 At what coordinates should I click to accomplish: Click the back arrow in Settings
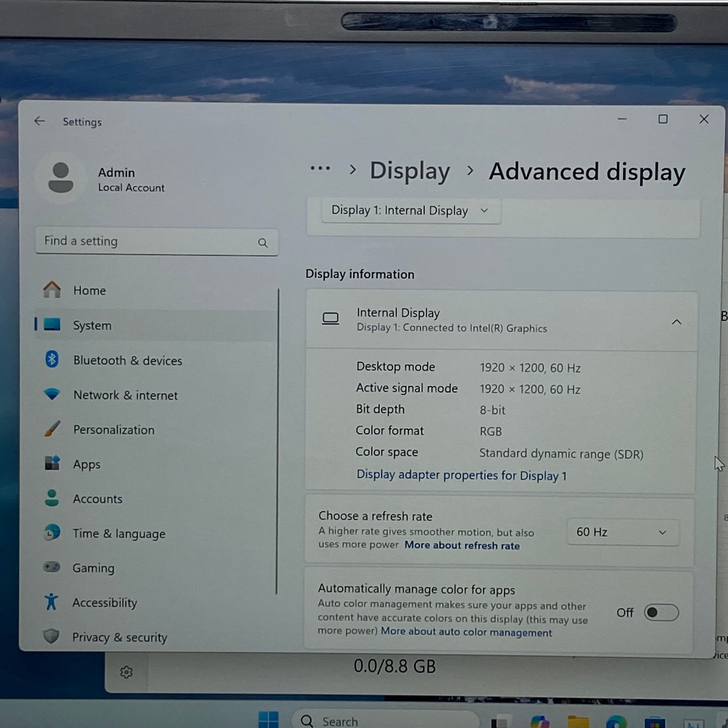click(x=40, y=121)
